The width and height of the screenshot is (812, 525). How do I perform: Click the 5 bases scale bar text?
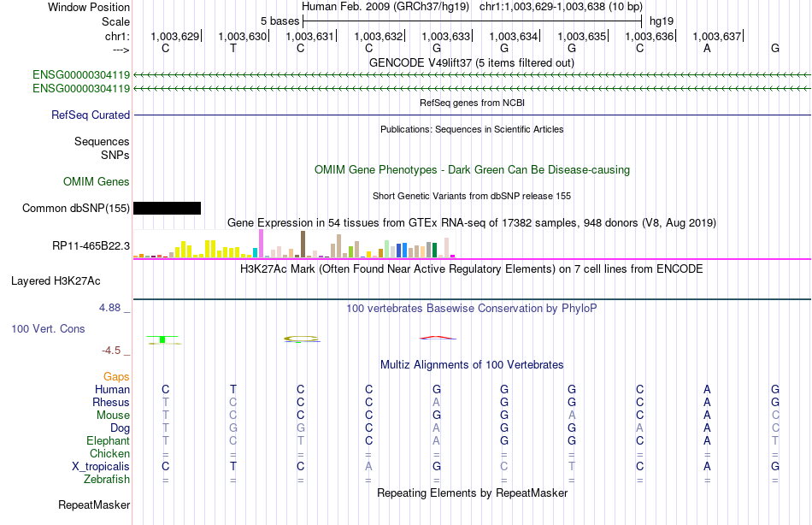[279, 21]
